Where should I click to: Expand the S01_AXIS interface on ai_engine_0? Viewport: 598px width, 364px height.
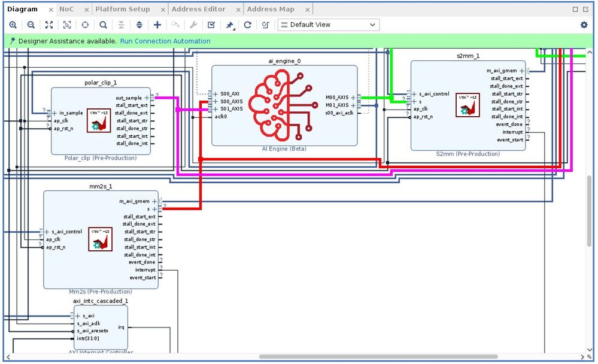pyautogui.click(x=215, y=109)
